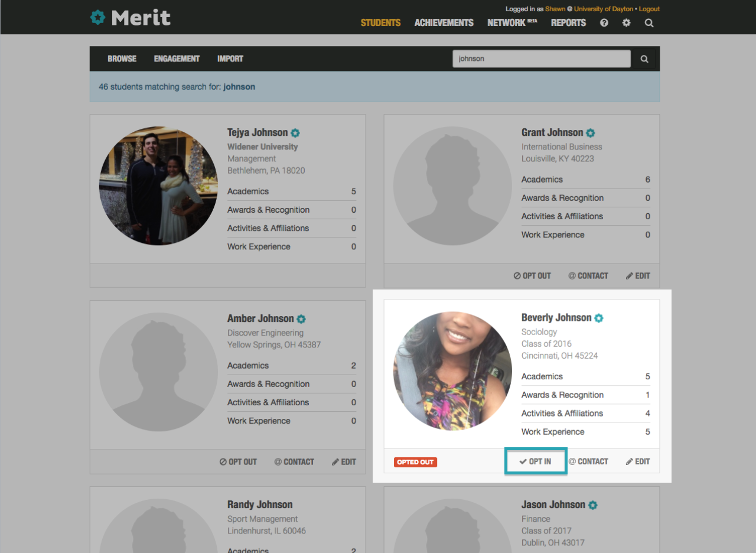
Task: Click the Logout link
Action: coord(649,9)
